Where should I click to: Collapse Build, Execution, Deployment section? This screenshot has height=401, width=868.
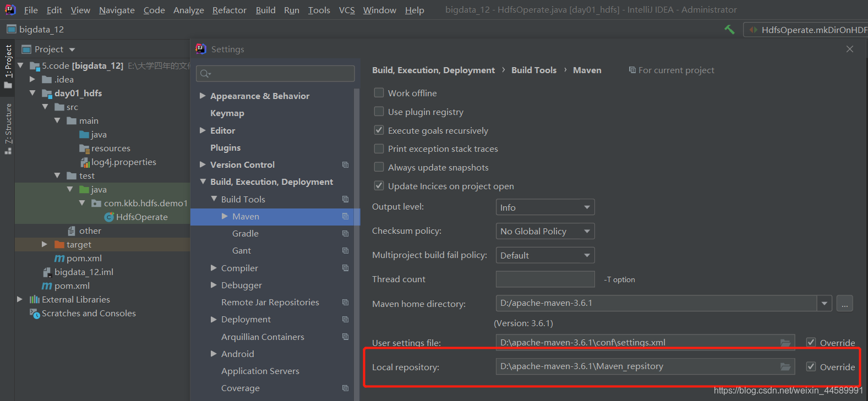click(x=203, y=182)
